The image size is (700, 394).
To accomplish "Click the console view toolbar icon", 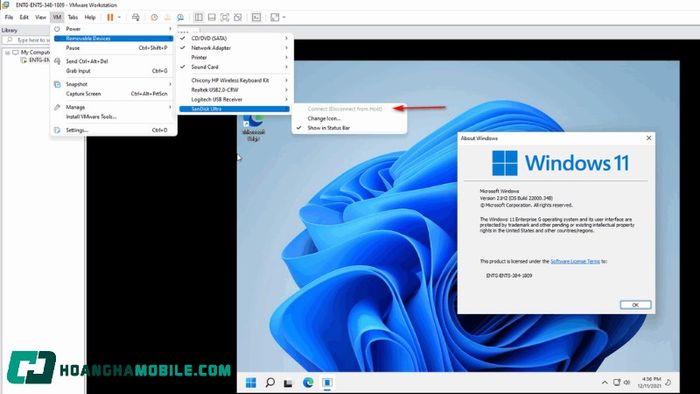I will click(x=256, y=17).
